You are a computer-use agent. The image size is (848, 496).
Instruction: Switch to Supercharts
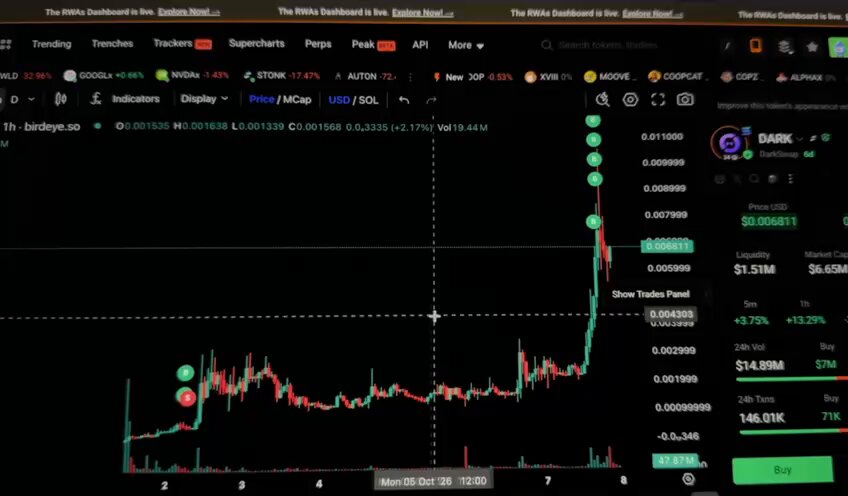pyautogui.click(x=256, y=43)
